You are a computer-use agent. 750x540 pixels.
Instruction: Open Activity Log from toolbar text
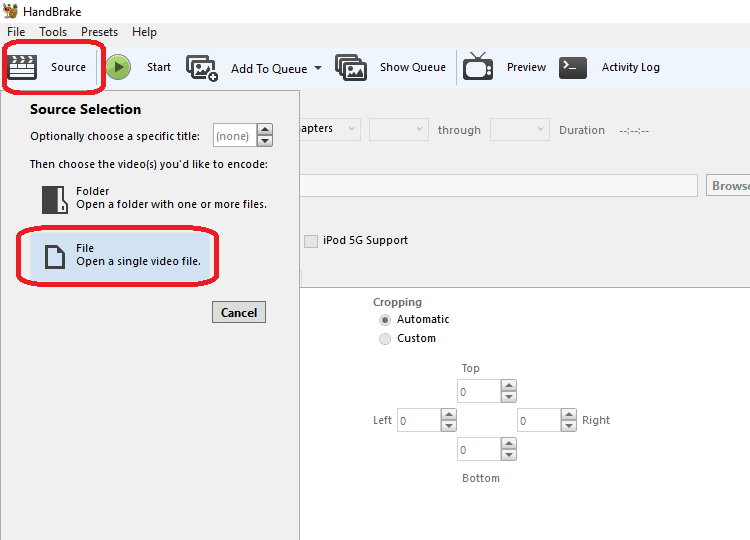pyautogui.click(x=630, y=67)
